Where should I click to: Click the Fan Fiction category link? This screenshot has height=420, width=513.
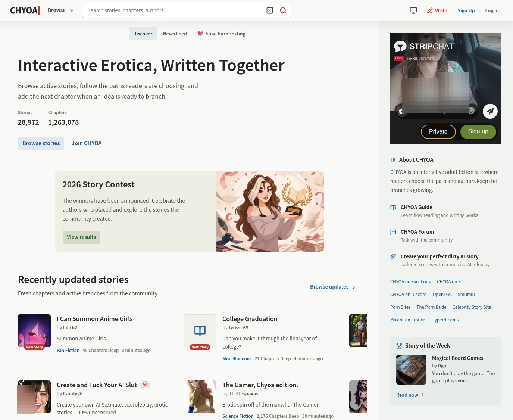click(x=68, y=351)
